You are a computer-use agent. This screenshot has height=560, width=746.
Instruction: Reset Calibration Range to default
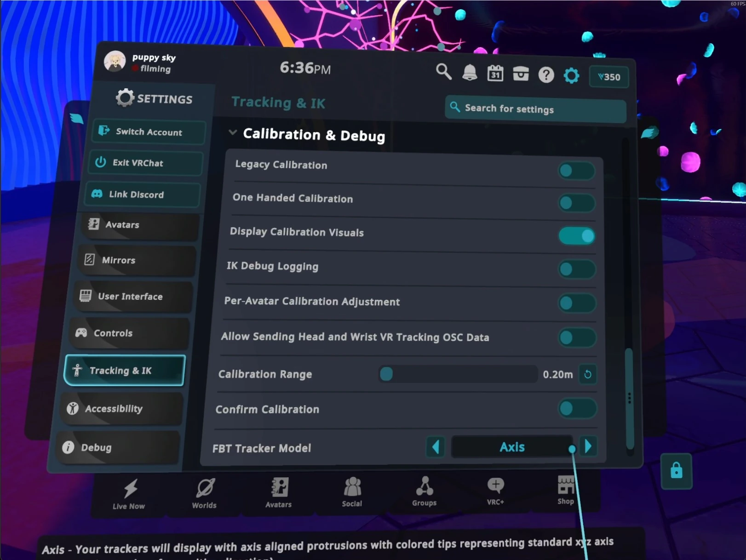point(588,374)
